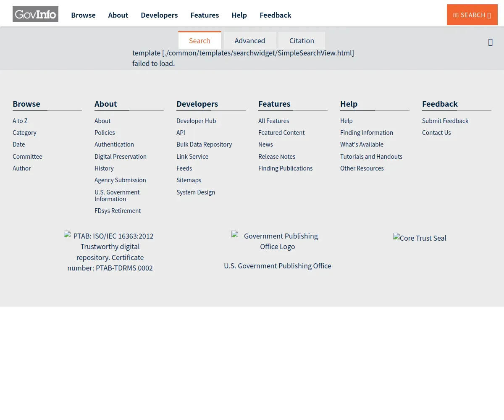Click the icon at right of search bar
The width and height of the screenshot is (504, 420).
(x=490, y=42)
